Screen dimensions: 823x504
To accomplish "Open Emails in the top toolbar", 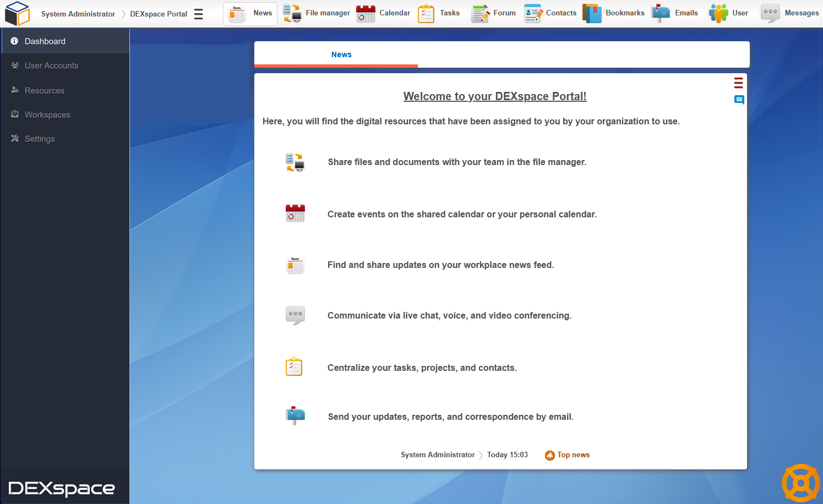I will pos(674,13).
